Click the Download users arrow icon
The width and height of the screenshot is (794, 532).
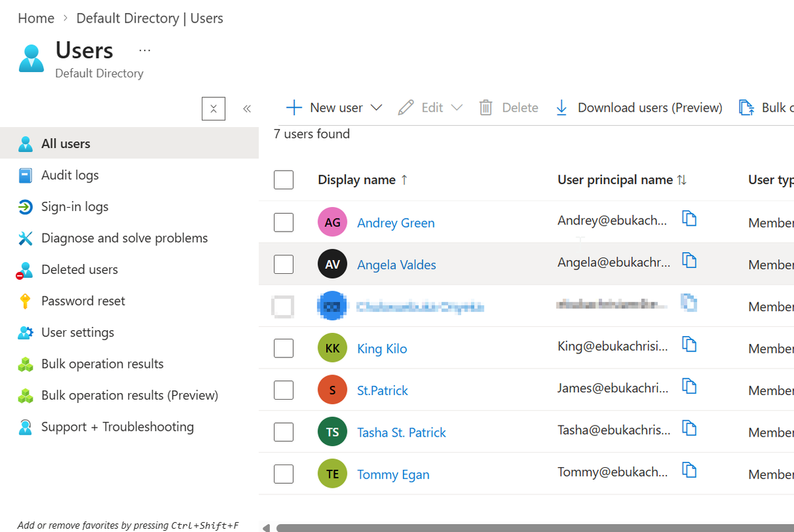(x=562, y=107)
